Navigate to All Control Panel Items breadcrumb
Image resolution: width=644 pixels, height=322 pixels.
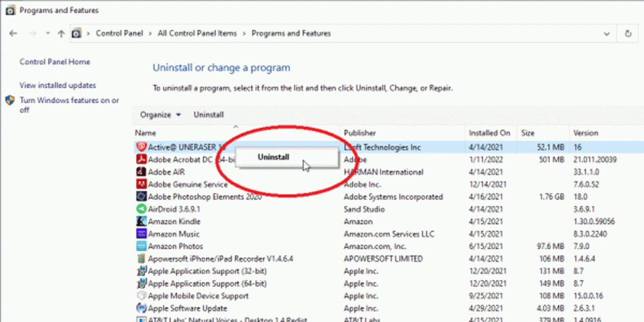[197, 33]
